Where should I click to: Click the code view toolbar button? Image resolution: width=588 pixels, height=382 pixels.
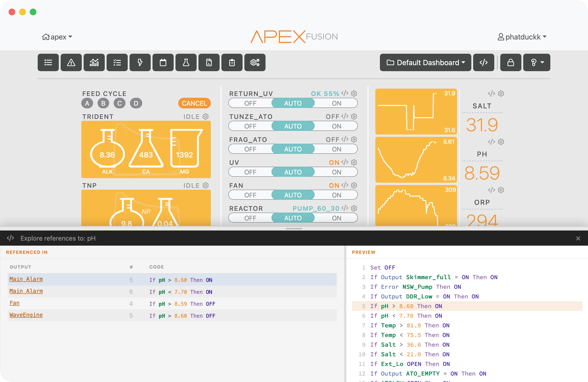pos(484,62)
